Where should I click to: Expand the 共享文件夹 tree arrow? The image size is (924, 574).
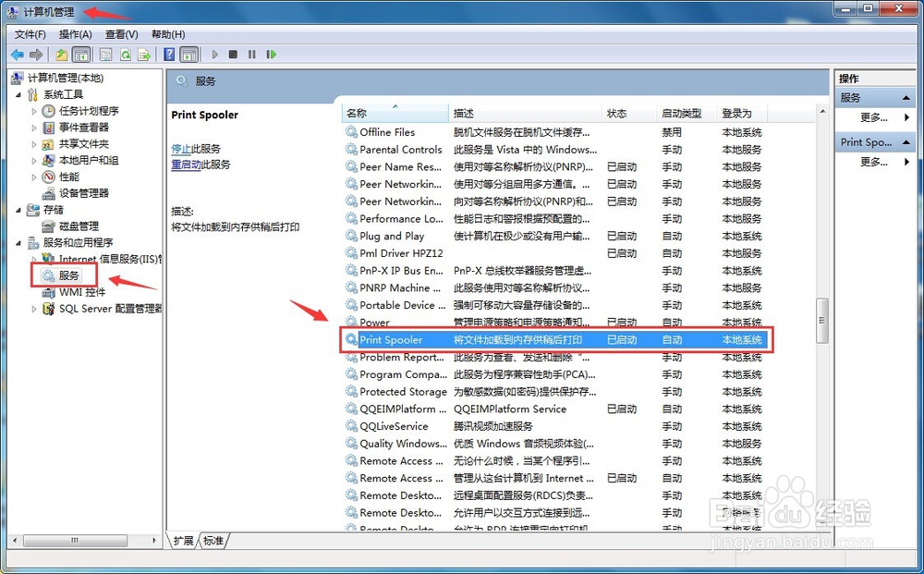(33, 144)
